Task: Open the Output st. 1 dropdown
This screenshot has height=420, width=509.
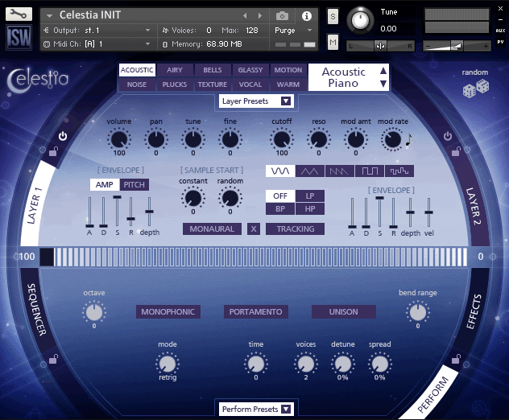Action: tap(97, 31)
